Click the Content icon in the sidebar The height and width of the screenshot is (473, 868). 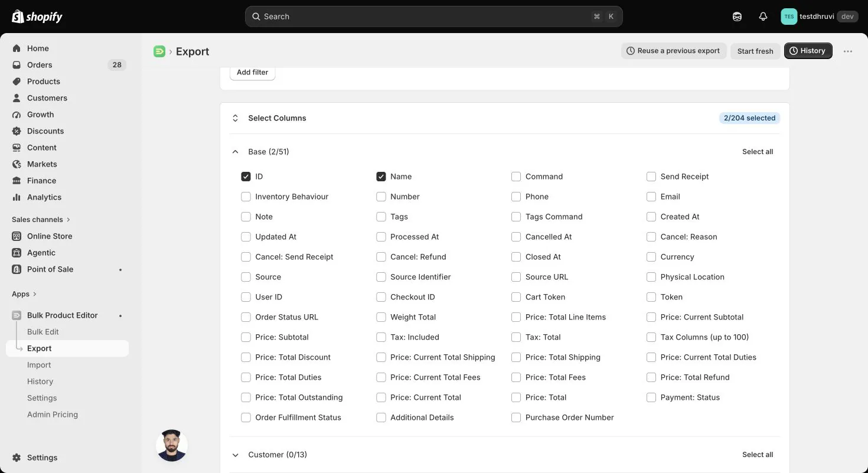click(17, 148)
